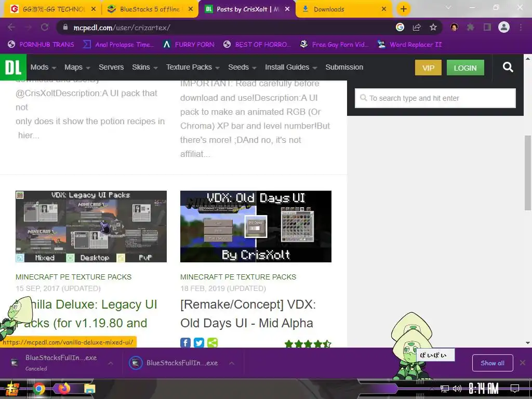
Task: Open the notification center icon
Action: click(x=515, y=389)
